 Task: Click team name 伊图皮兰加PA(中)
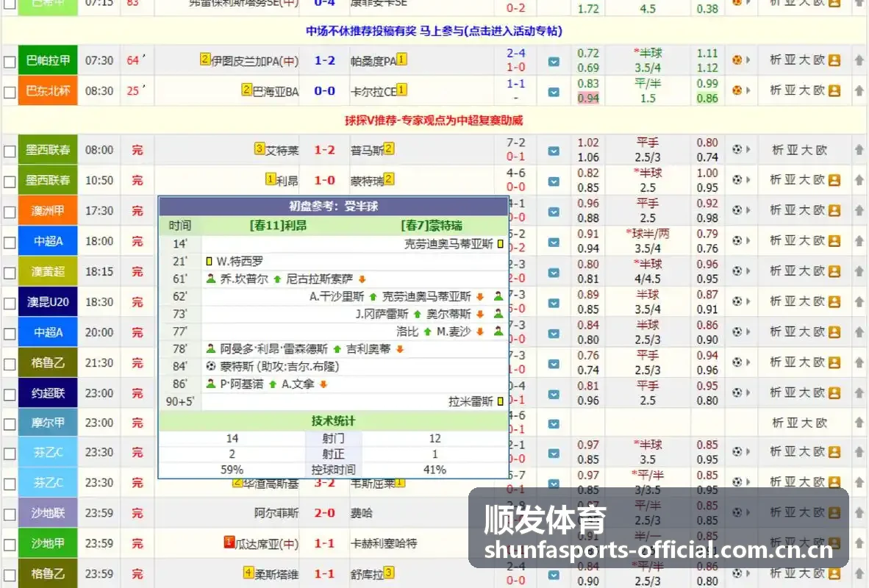coord(254,61)
